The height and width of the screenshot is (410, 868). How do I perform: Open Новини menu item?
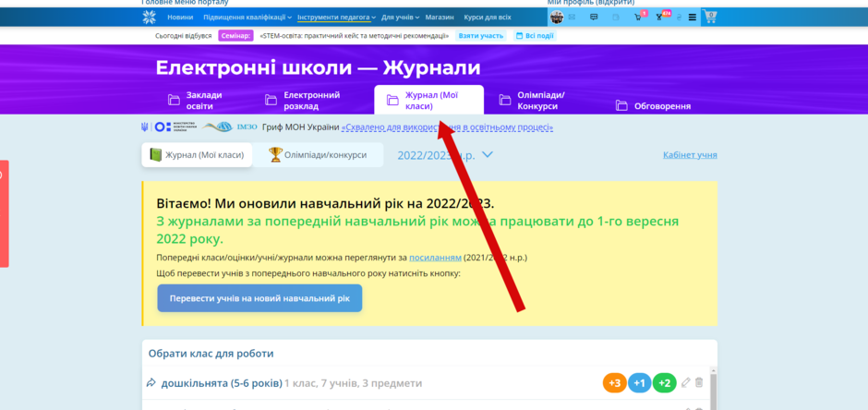tap(180, 18)
